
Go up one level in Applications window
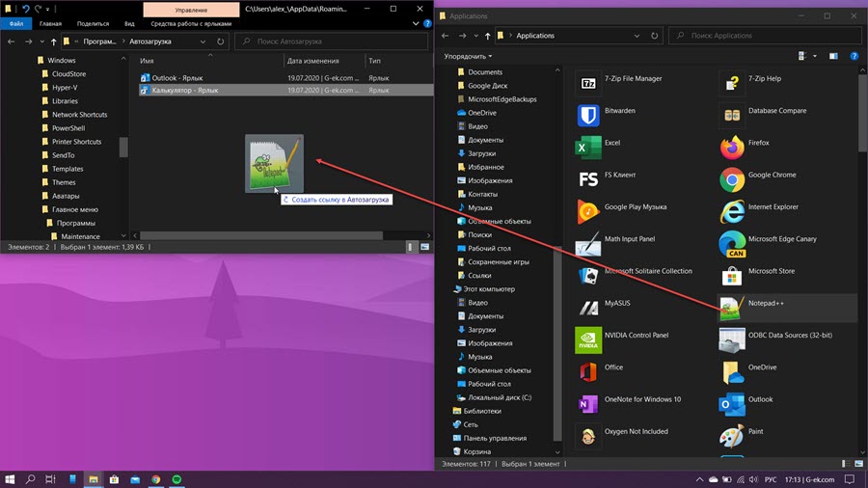487,36
